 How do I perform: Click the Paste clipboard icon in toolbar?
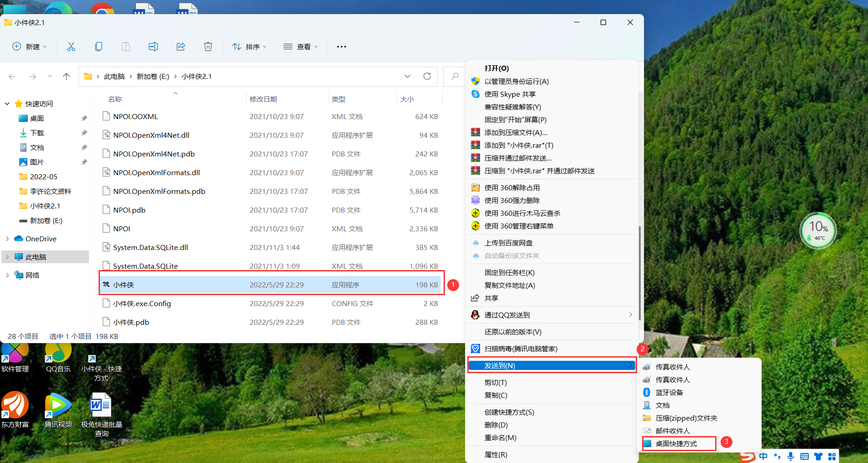pyautogui.click(x=126, y=47)
